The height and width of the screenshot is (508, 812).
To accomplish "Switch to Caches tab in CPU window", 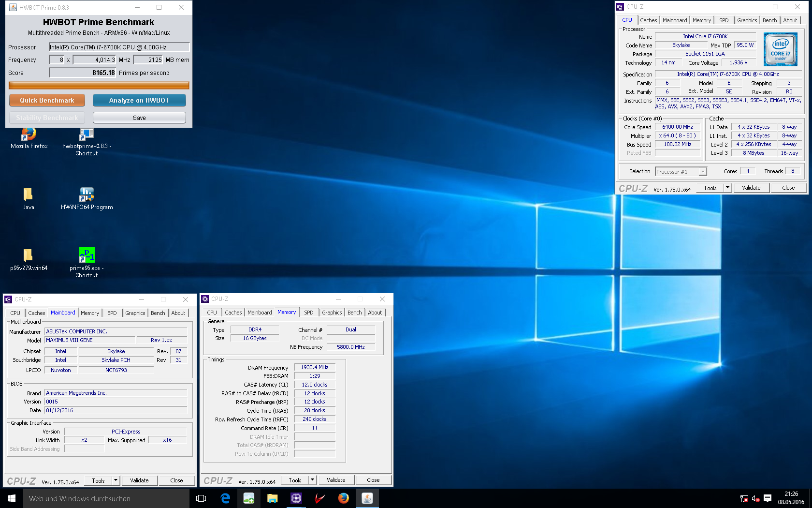I will pyautogui.click(x=648, y=20).
